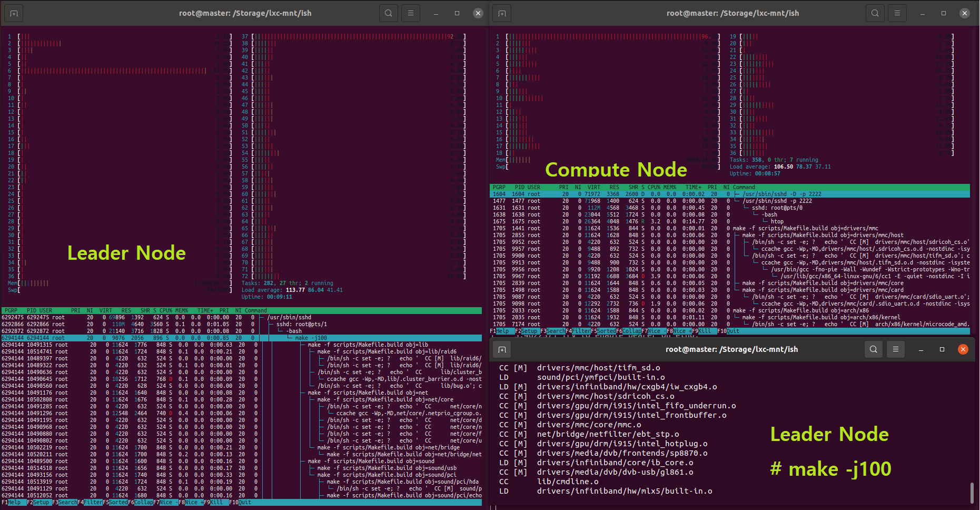This screenshot has height=510, width=980.
Task: Select 'scripts/Makefile.build obj=net/bridge' row in left htop
Action: tap(242, 448)
